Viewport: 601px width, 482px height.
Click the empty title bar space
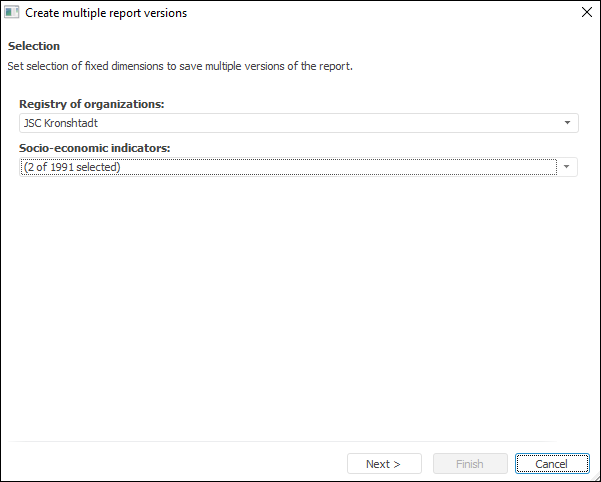380,13
